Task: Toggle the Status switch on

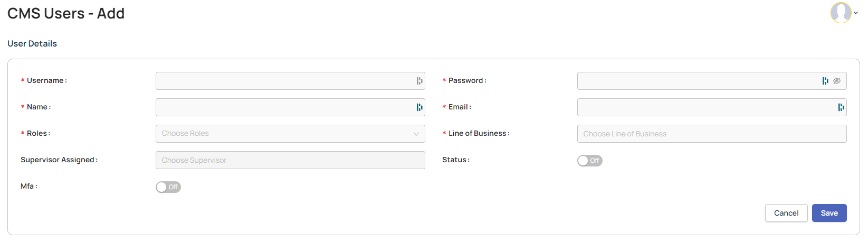Action: (x=590, y=161)
